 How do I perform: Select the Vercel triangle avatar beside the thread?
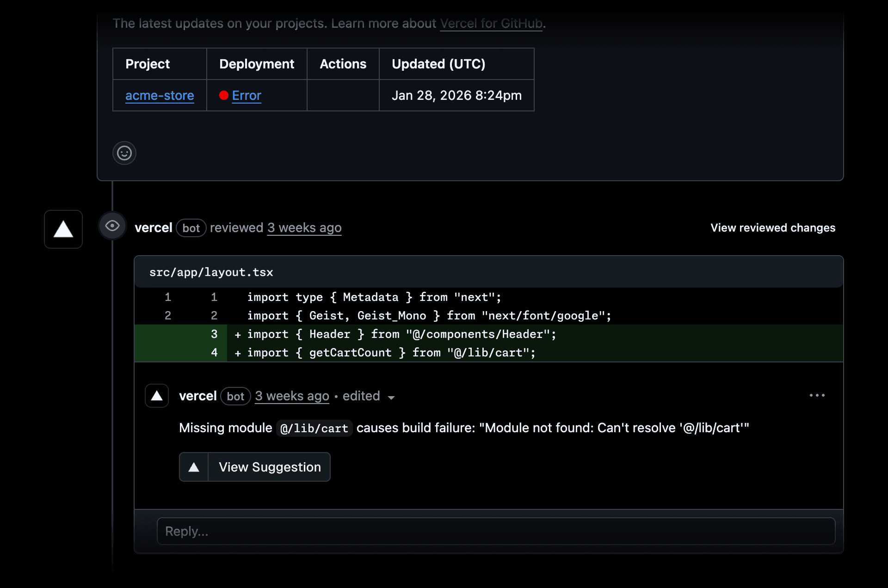click(x=63, y=229)
